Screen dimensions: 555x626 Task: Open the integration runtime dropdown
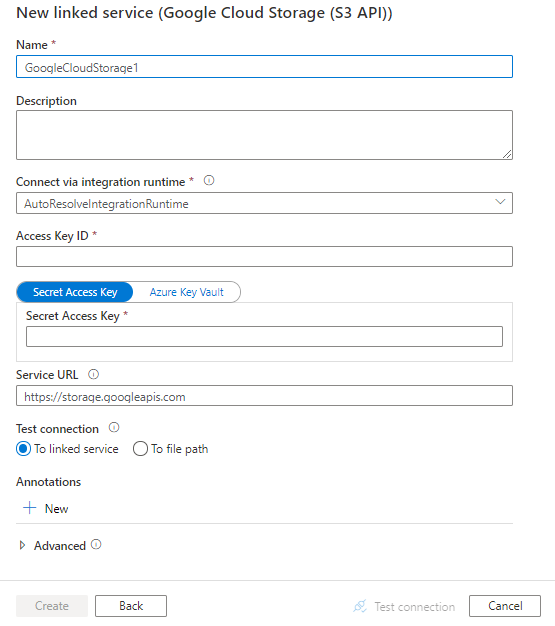[264, 203]
